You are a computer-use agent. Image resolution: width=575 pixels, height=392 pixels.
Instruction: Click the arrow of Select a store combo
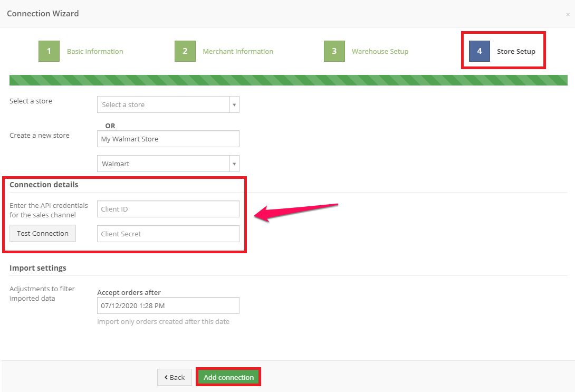(234, 104)
